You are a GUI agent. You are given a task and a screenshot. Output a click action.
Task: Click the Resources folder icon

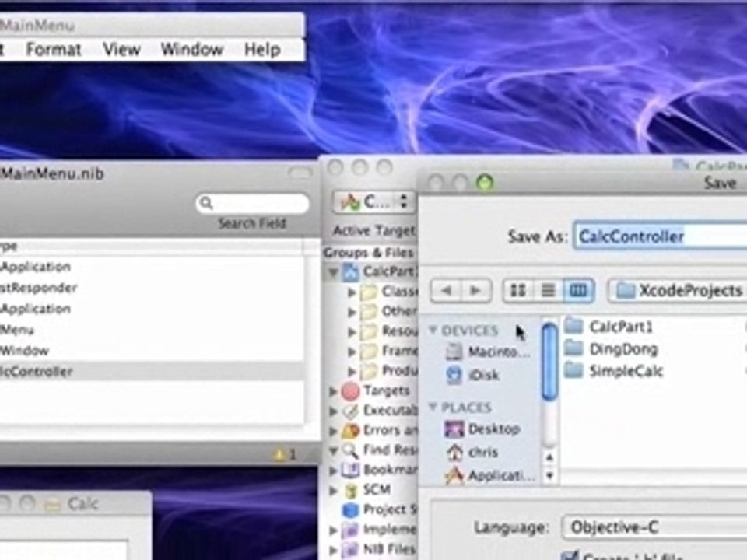369,331
